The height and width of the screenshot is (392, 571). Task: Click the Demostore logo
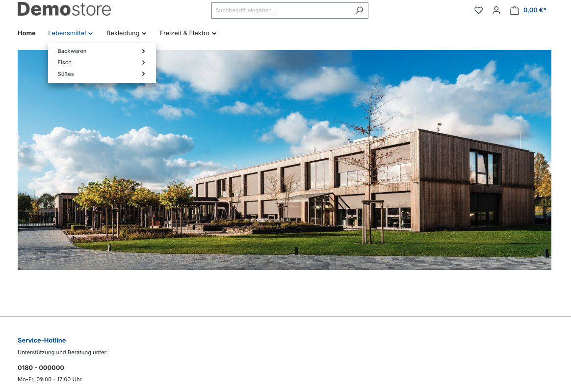(64, 9)
